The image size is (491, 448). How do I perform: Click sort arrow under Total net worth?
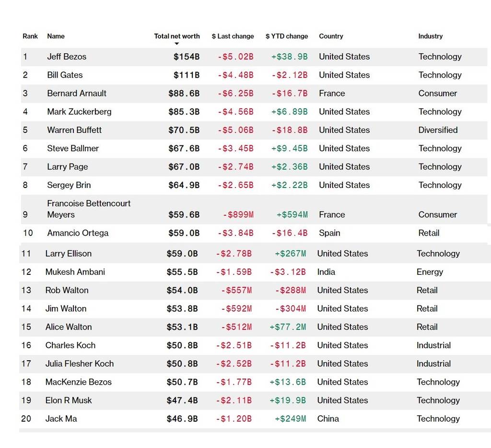[176, 44]
